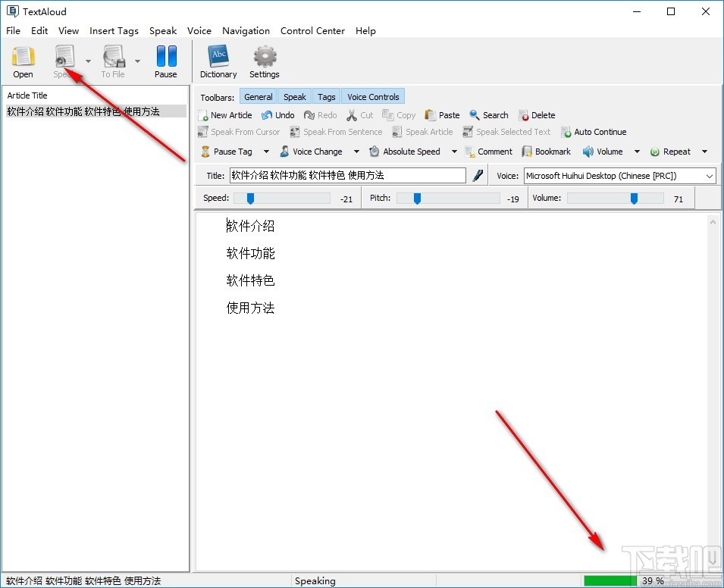Screen dimensions: 724x588
Task: Insert a Bookmark tag
Action: tap(546, 151)
